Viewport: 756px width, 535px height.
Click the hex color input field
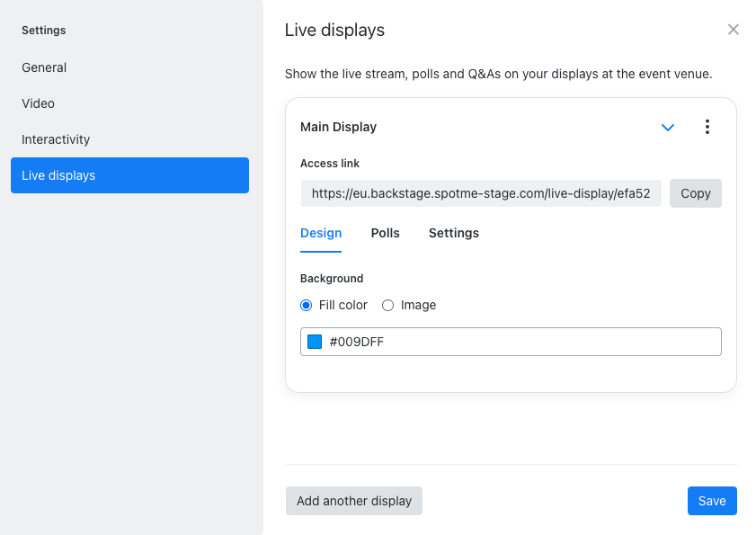(449, 341)
